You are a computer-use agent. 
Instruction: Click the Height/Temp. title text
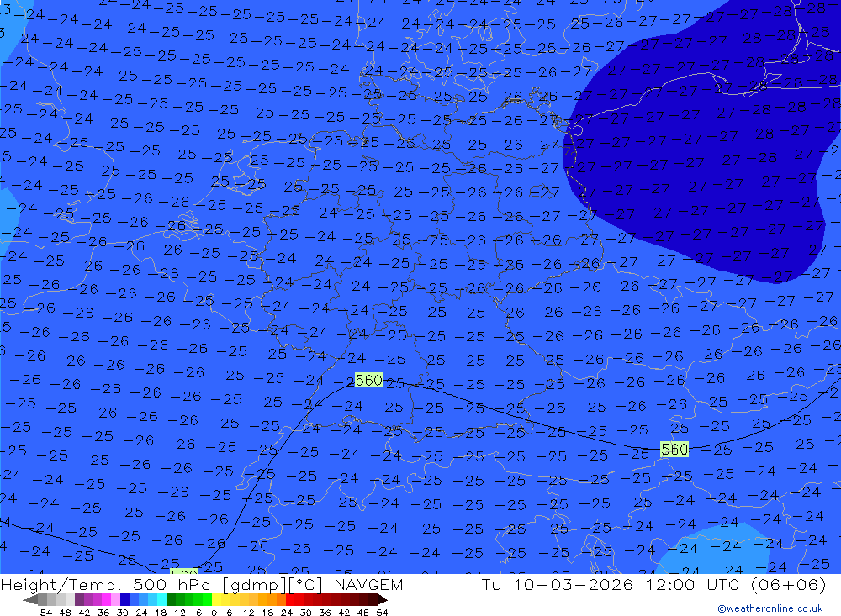coord(63,584)
